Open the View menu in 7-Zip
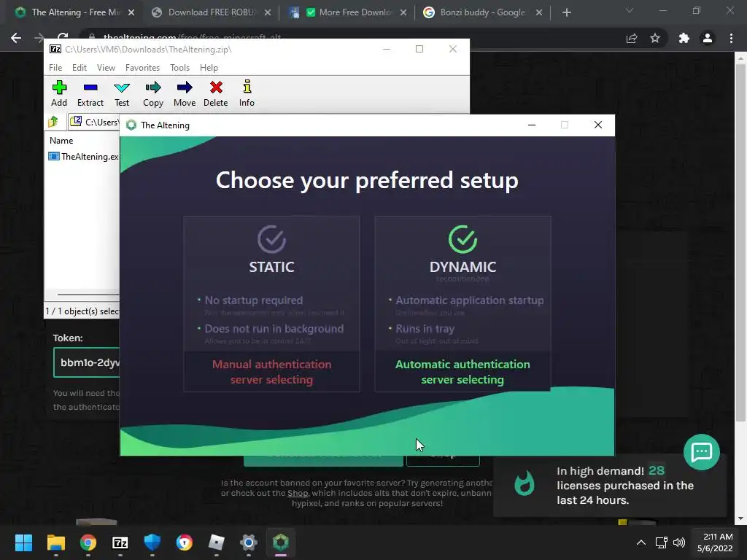This screenshot has width=747, height=560. [106, 68]
